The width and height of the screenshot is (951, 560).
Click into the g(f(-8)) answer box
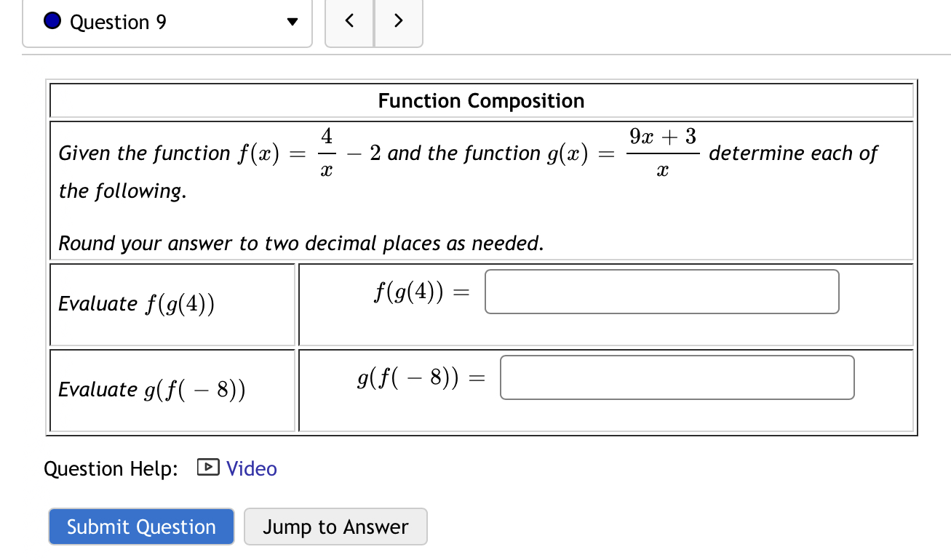(676, 377)
